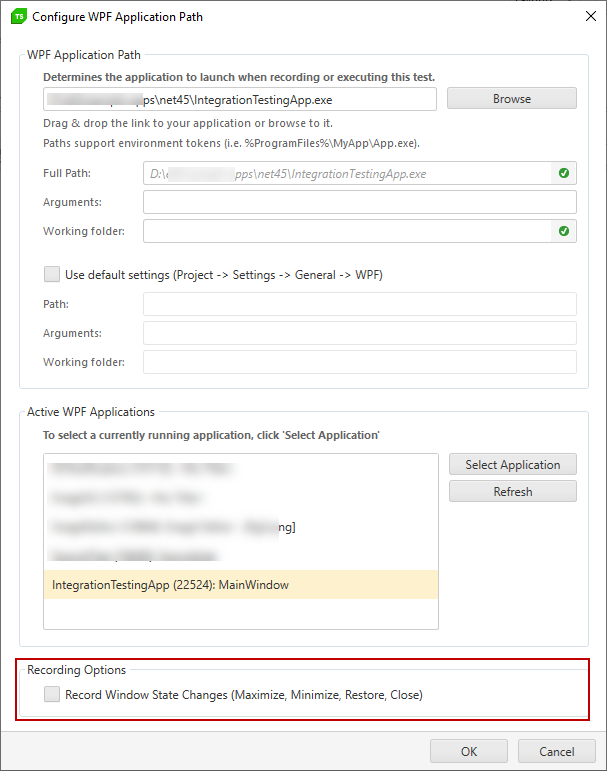Click the lower Working folder field under default settings
This screenshot has width=607, height=771.
[x=360, y=362]
